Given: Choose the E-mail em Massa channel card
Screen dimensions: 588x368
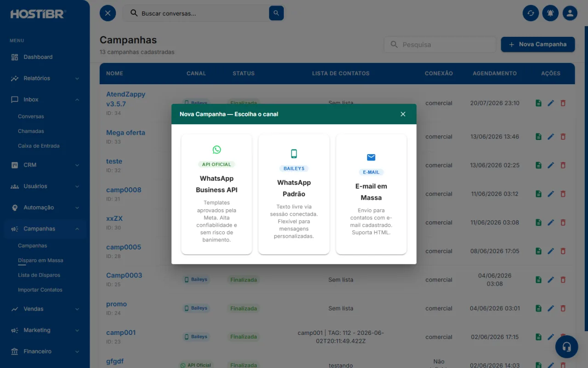Looking at the screenshot, I should point(371,194).
